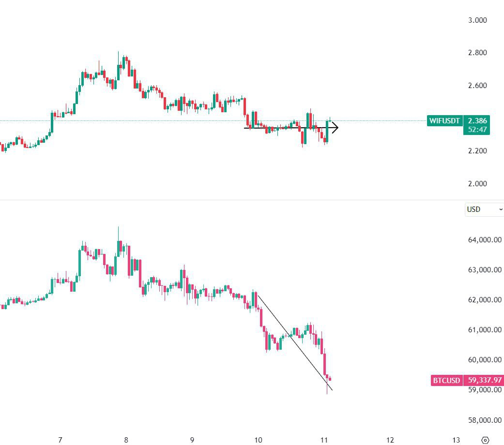Click date 8 on time axis

point(126,440)
